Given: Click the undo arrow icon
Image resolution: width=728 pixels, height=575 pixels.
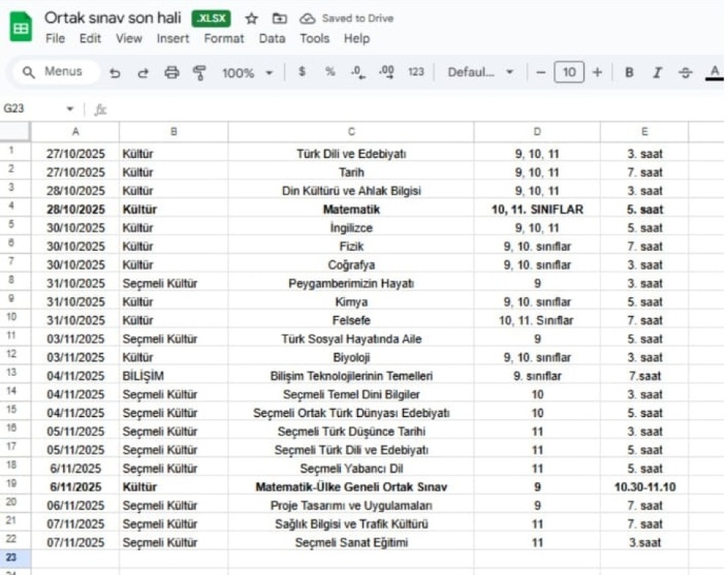Looking at the screenshot, I should click(x=115, y=73).
